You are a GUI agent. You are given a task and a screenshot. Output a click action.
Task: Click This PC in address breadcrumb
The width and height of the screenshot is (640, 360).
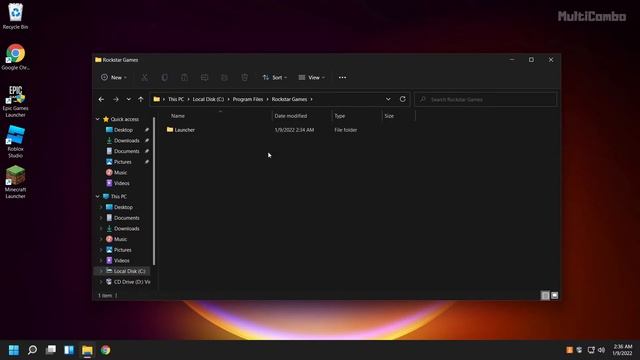(x=176, y=99)
